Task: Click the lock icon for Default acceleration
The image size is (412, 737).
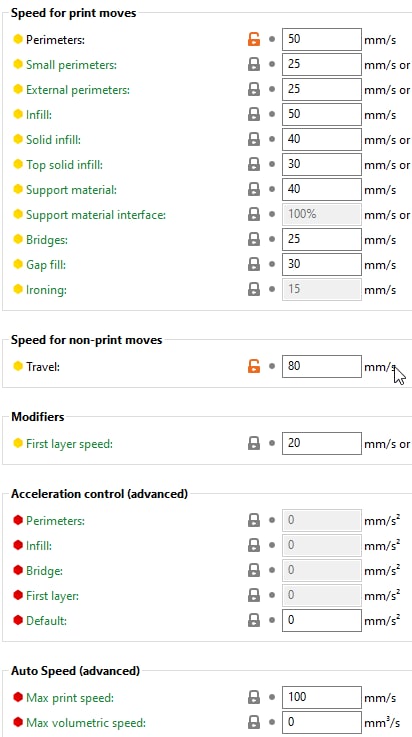Action: (x=254, y=621)
